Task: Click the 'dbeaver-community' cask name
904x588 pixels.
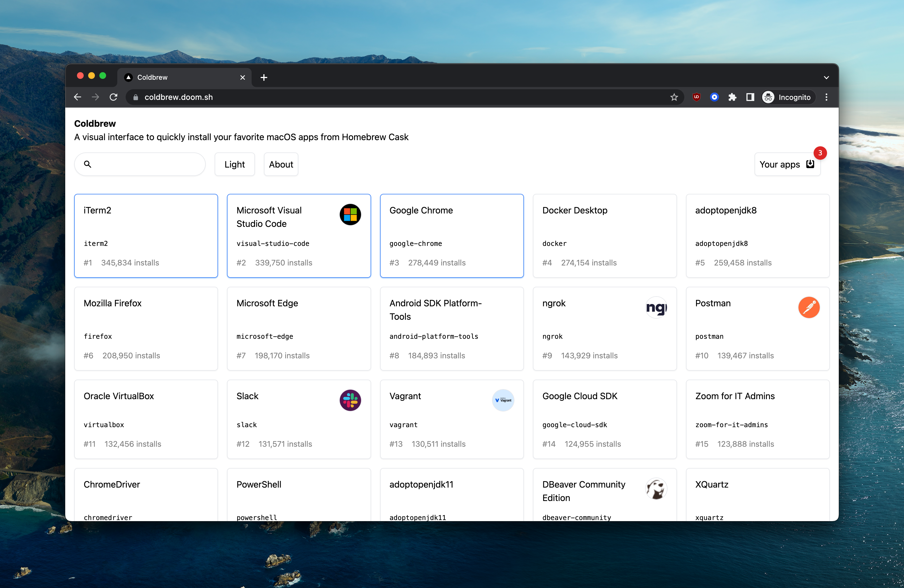Action: pos(577,518)
